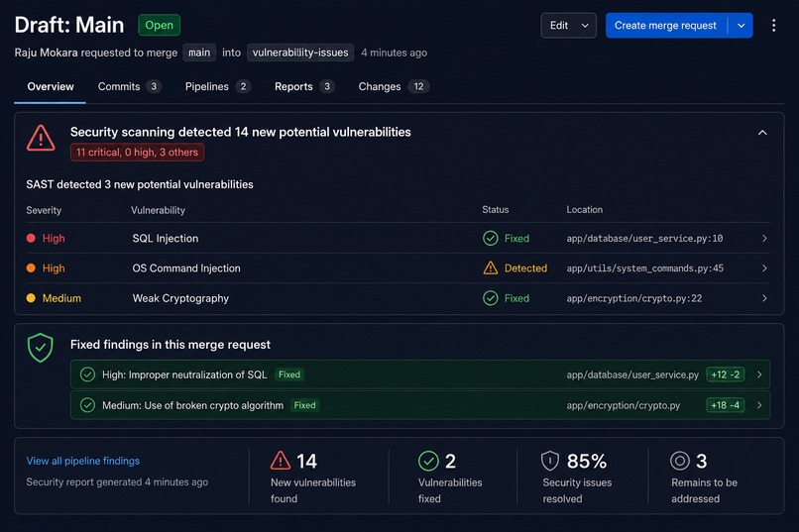
Task: Click app/utils/system_commands.py:45 location
Action: (645, 268)
